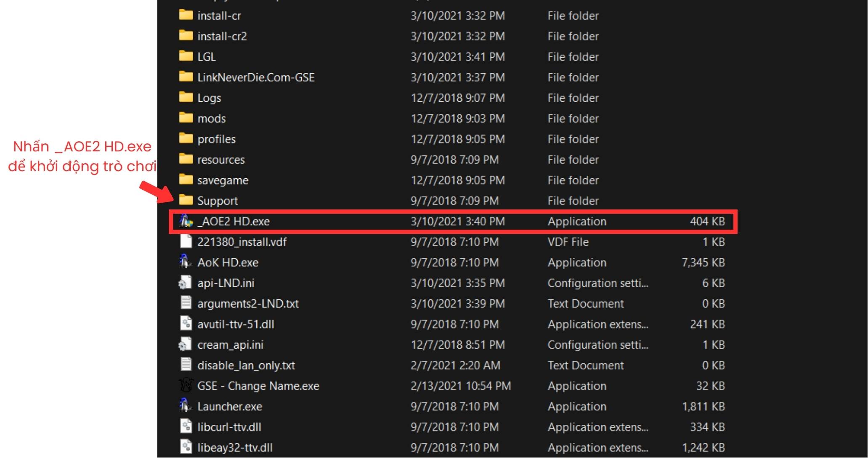
Task: Click the profiles folder icon
Action: click(x=186, y=139)
